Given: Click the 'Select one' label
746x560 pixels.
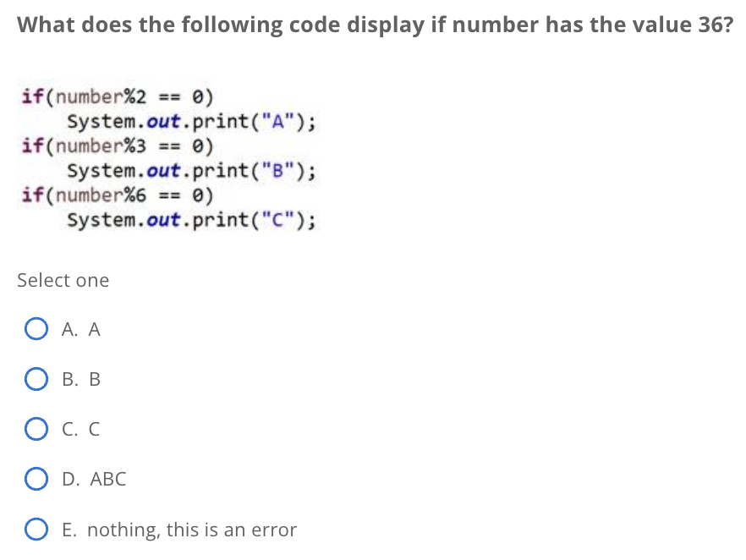Looking at the screenshot, I should click(x=63, y=280).
